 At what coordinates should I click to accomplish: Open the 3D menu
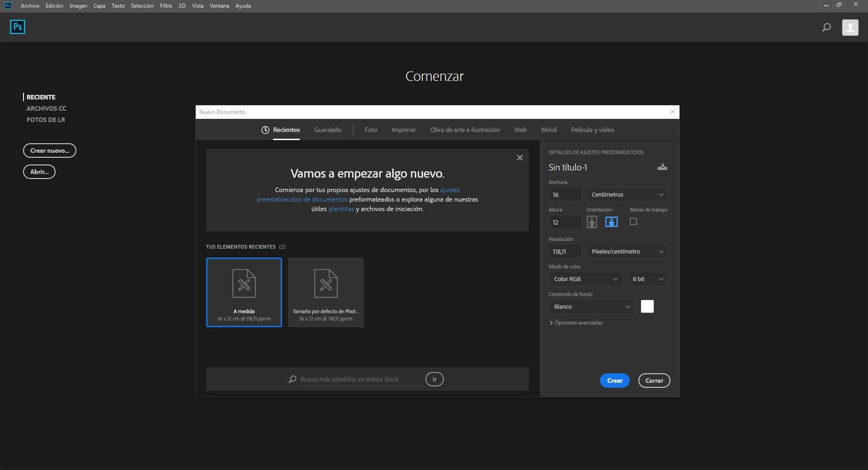click(182, 6)
